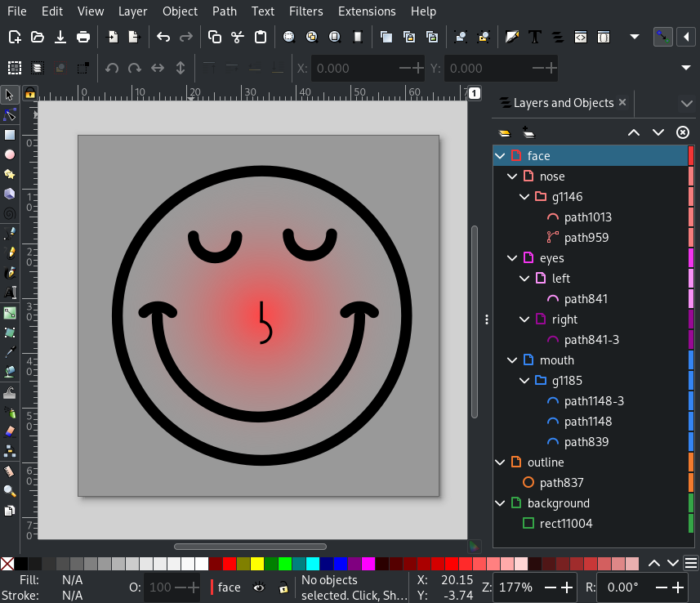Toggle snapping in the top-right corner

point(662,37)
